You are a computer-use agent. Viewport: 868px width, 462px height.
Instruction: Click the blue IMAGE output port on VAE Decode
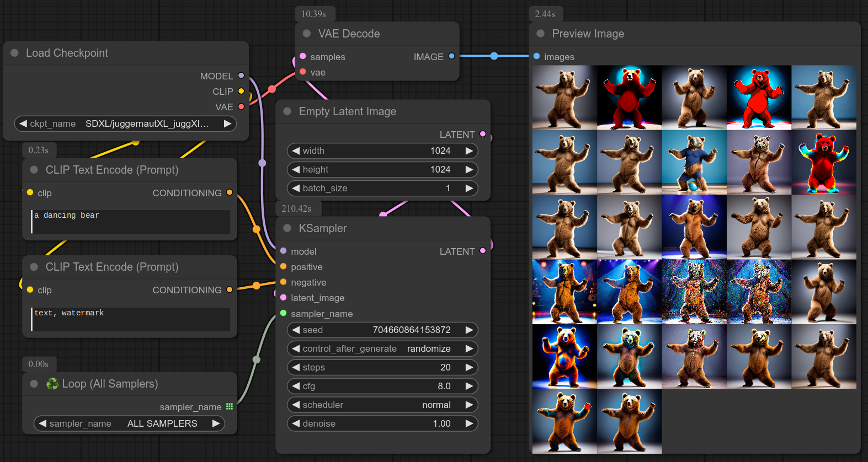(451, 56)
